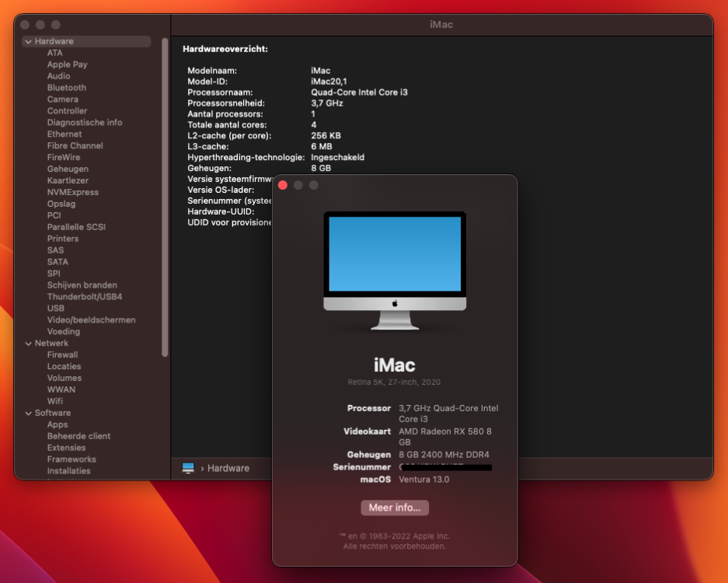728x583 pixels.
Task: Open Parallelle SCSI entry
Action: [76, 227]
